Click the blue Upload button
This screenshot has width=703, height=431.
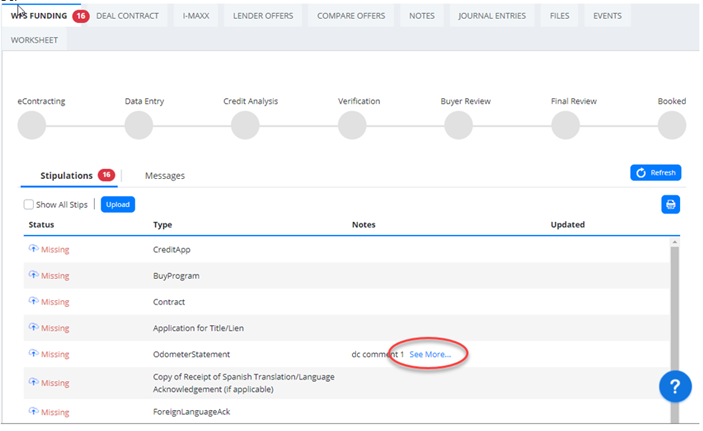[x=118, y=205]
